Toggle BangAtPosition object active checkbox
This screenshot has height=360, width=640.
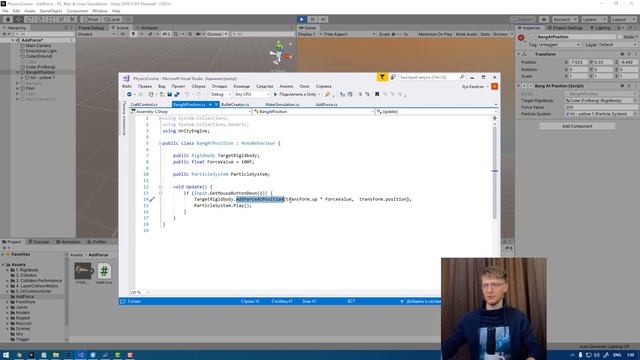pyautogui.click(x=532, y=37)
